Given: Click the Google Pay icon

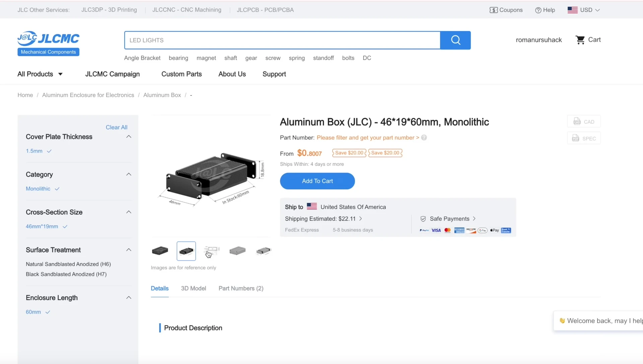Looking at the screenshot, I should point(483,230).
